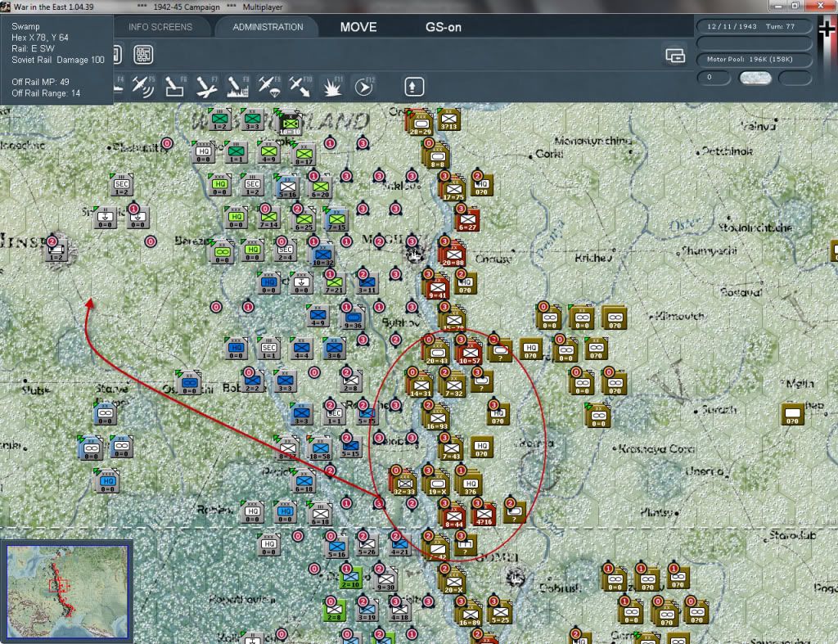Select the air transfer icon (F10)
Image resolution: width=838 pixels, height=644 pixels.
point(300,86)
